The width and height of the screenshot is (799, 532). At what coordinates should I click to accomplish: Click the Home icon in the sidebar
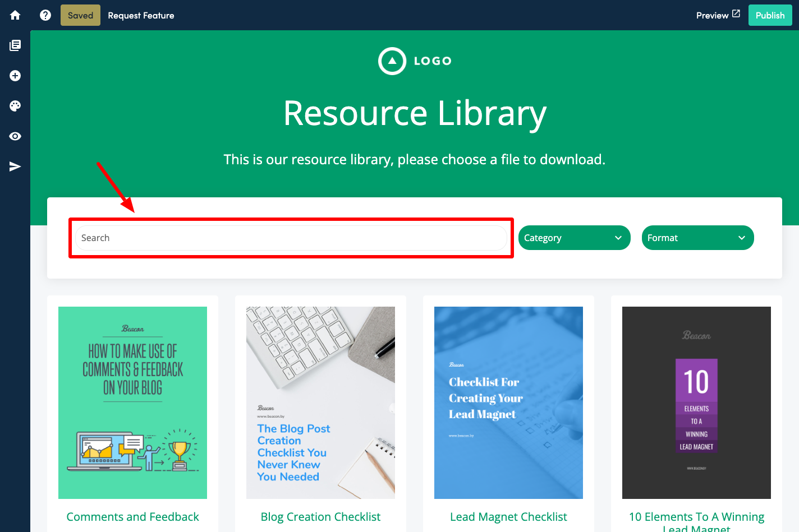[x=15, y=15]
